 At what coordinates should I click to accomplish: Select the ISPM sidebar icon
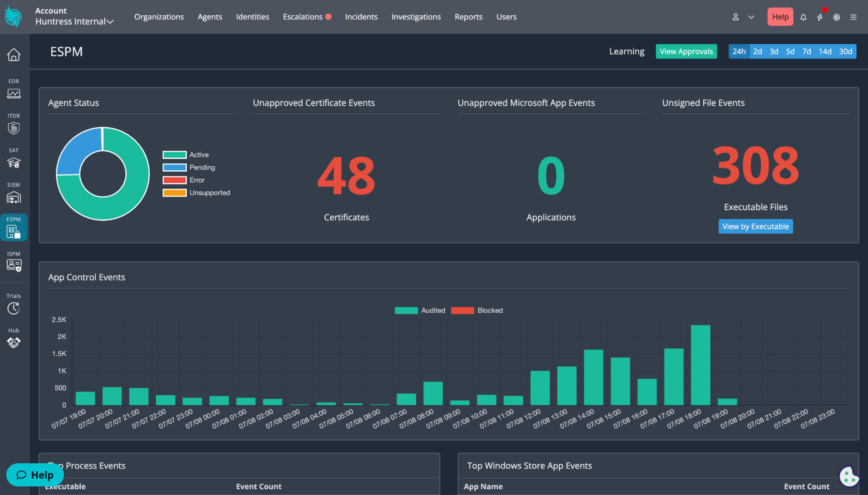tap(13, 265)
